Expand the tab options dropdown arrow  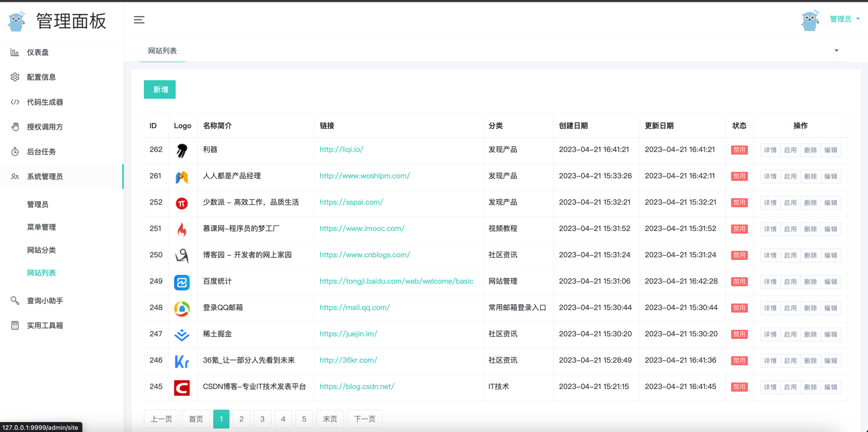[836, 51]
